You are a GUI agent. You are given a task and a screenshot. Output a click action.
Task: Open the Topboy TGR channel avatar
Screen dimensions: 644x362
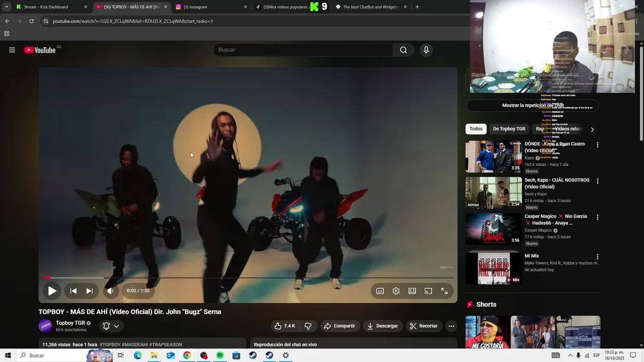coord(45,326)
